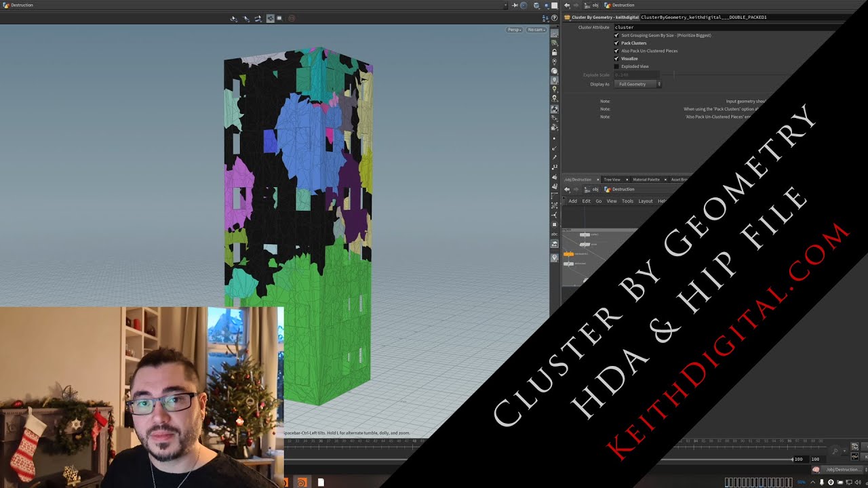Click the back arrow in parameter pane

coord(567,5)
